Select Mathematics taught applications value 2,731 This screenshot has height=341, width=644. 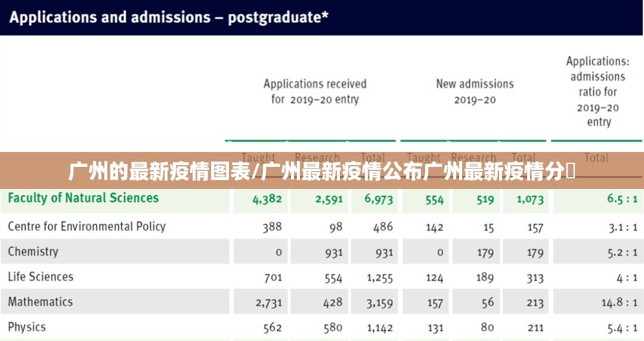coord(268,303)
